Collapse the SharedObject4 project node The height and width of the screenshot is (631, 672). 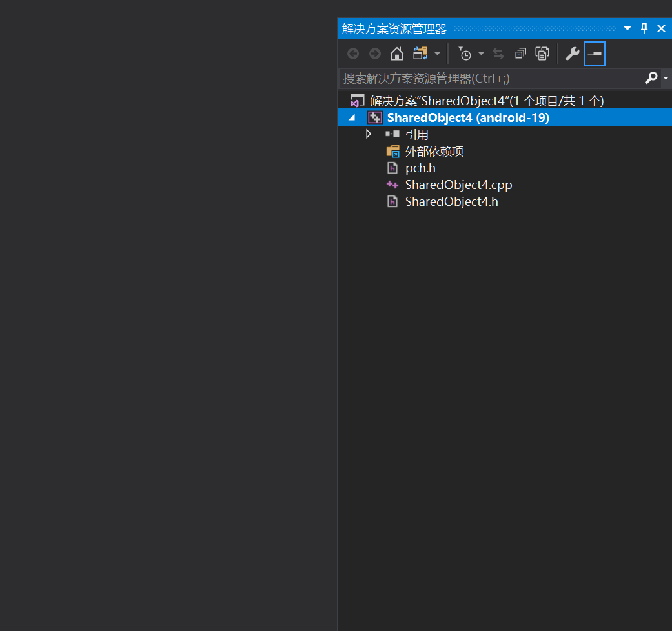coord(351,117)
